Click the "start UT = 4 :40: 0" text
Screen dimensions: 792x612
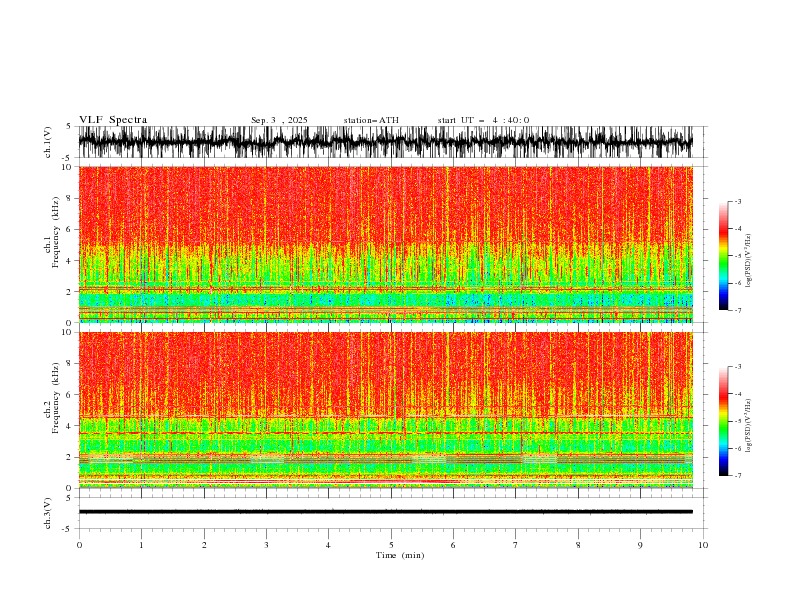click(x=483, y=120)
